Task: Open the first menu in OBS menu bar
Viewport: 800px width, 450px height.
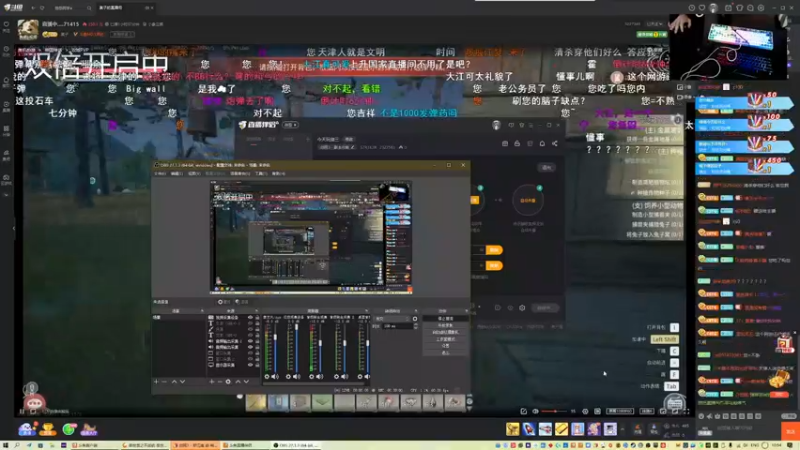Action: tap(160, 173)
